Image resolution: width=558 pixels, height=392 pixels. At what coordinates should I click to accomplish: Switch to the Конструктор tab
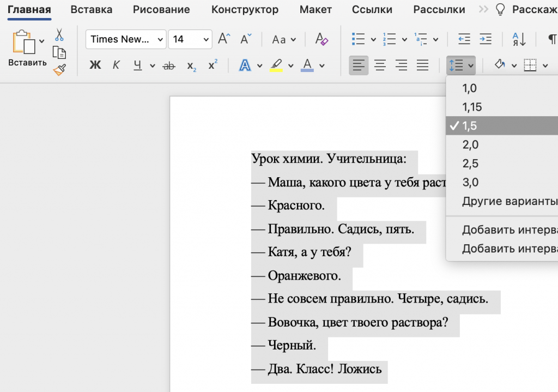tap(245, 10)
